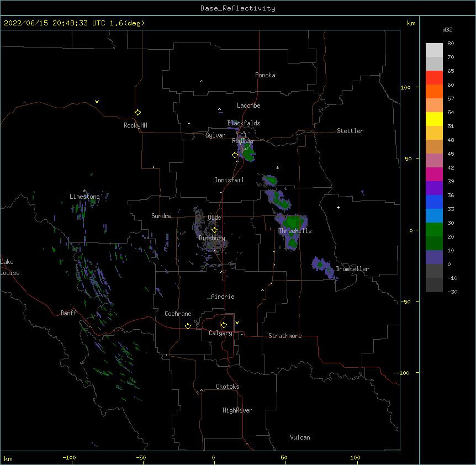476x465 pixels.
Task: Click the 100 tick on the right axis
Action: (x=405, y=87)
